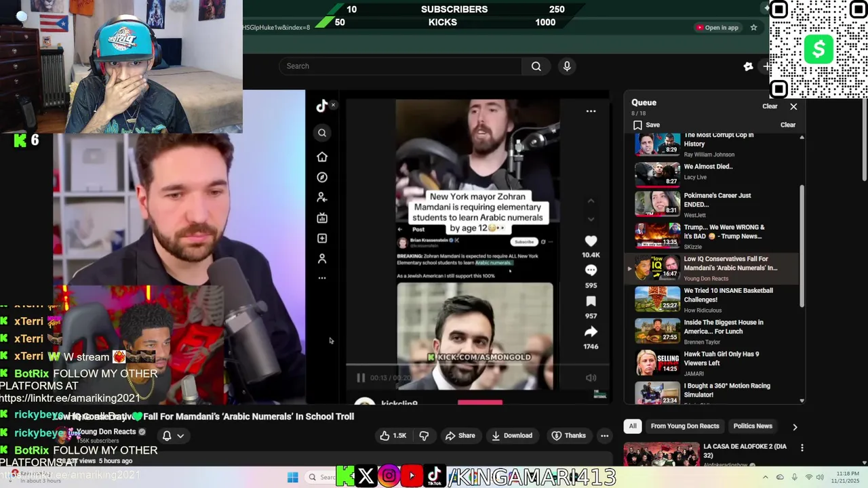
Task: Click the heart icon showing 10.4K
Action: [591, 241]
